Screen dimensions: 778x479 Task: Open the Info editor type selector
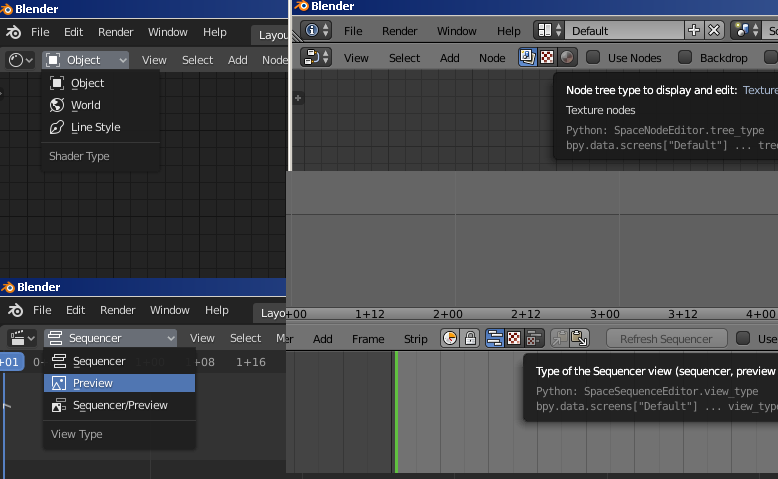(x=316, y=30)
